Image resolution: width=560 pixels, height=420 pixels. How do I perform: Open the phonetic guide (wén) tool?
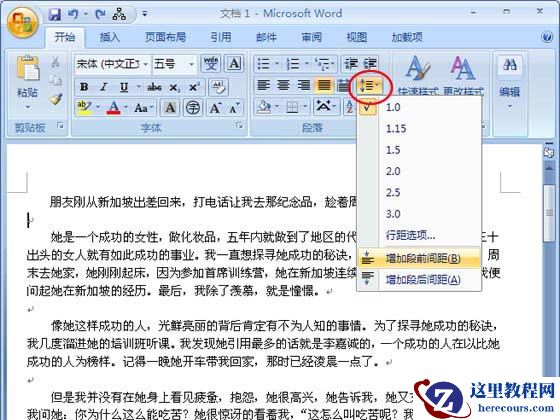[211, 64]
